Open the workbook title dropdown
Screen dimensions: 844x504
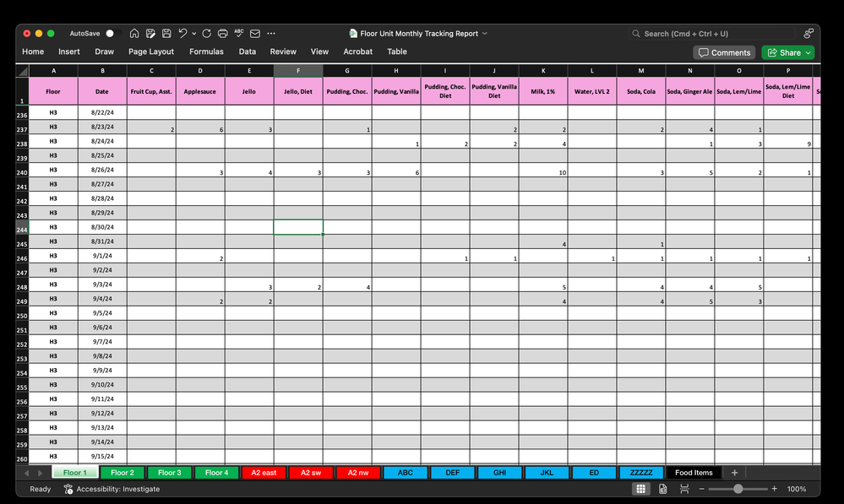point(486,34)
